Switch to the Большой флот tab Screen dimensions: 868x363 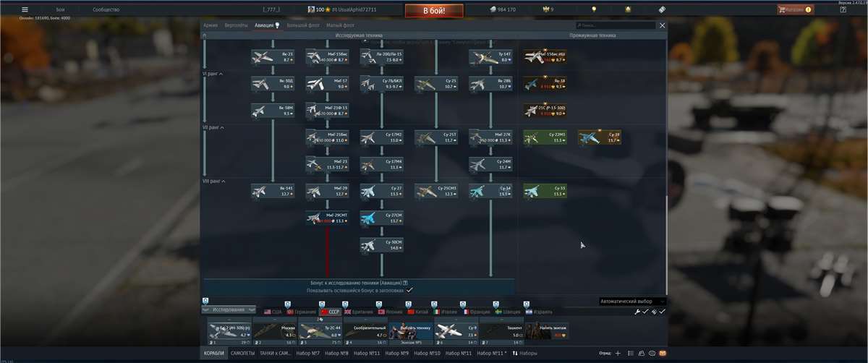click(303, 25)
